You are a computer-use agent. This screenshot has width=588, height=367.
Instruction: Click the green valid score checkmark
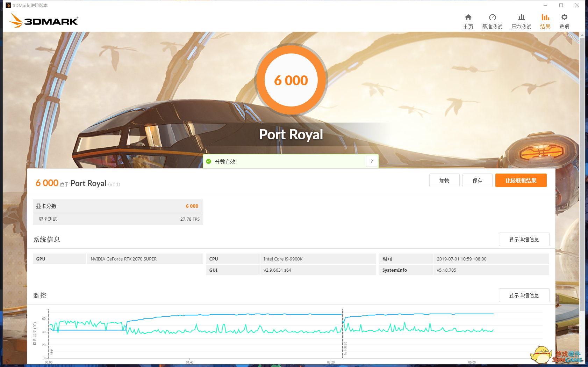(209, 161)
